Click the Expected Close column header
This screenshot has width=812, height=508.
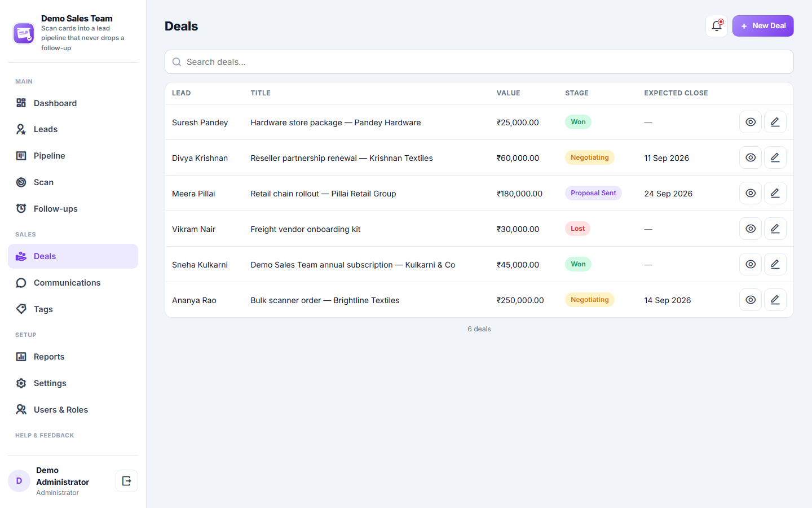(x=676, y=93)
